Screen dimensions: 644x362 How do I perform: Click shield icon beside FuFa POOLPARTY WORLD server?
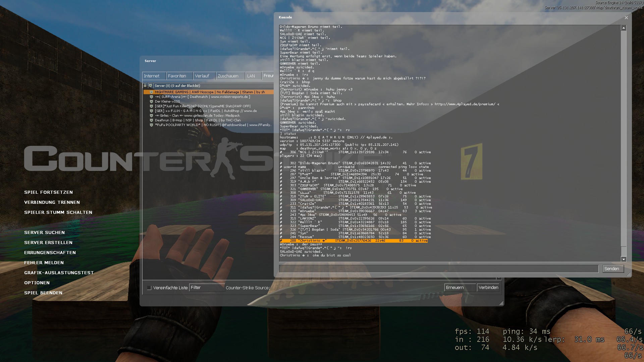tap(151, 125)
